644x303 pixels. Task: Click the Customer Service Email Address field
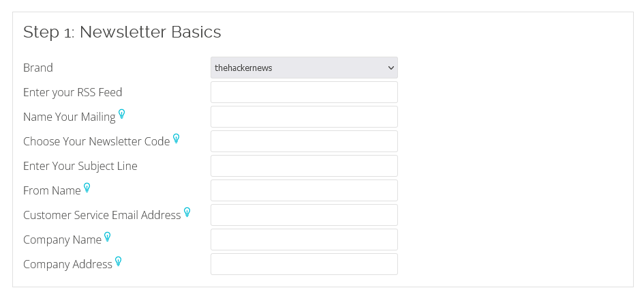(304, 215)
